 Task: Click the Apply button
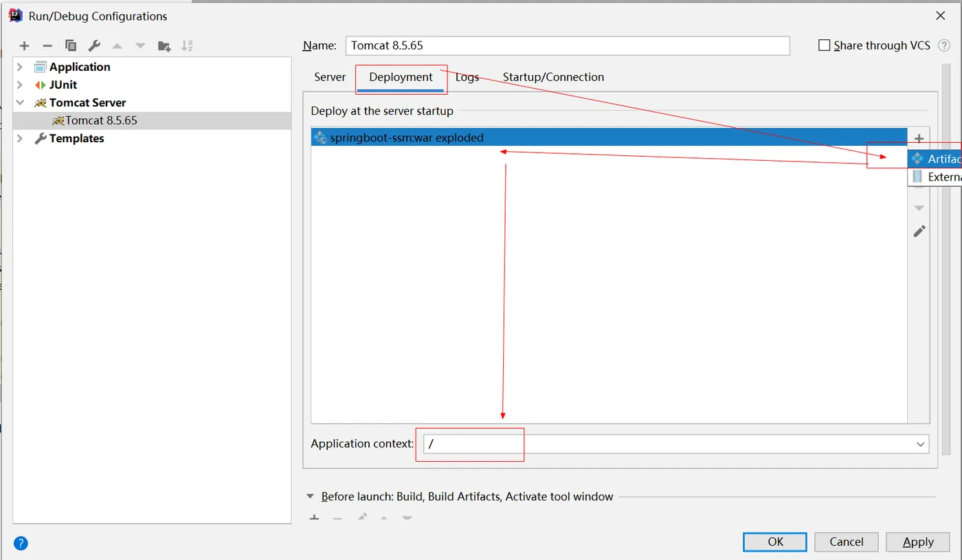(x=918, y=541)
